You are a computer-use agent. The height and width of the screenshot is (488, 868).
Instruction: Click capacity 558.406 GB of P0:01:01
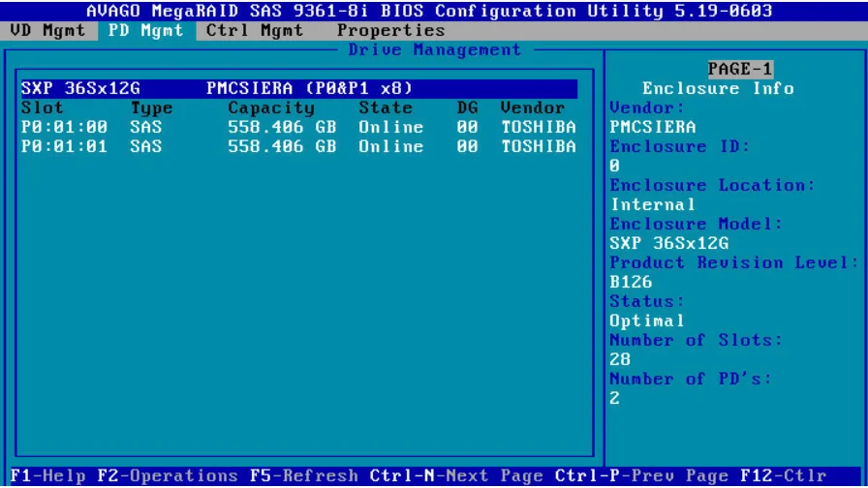point(282,146)
